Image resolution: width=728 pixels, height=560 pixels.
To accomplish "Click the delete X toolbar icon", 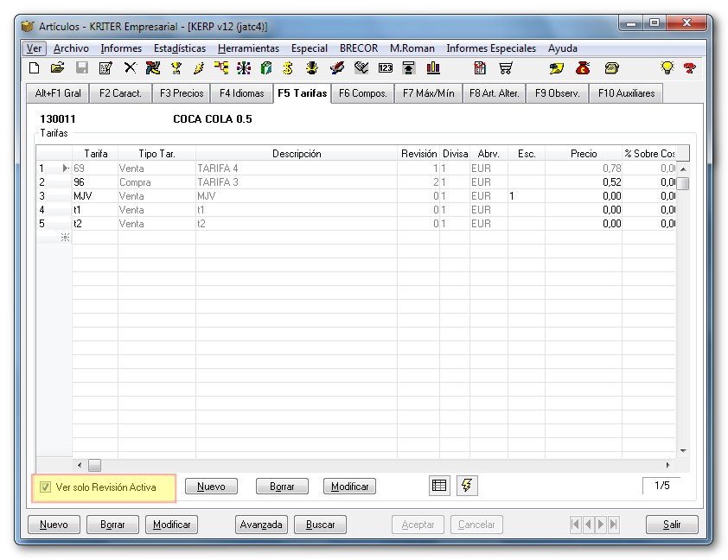I will [130, 68].
